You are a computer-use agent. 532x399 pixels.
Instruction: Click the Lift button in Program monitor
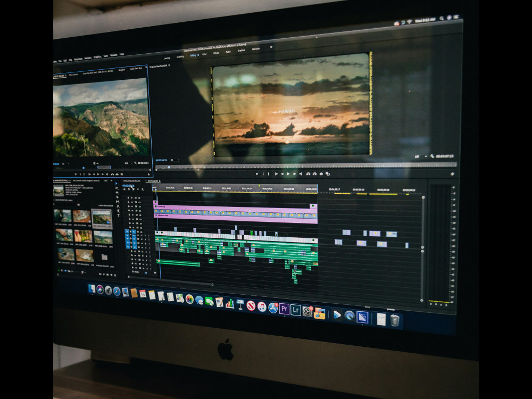308,174
